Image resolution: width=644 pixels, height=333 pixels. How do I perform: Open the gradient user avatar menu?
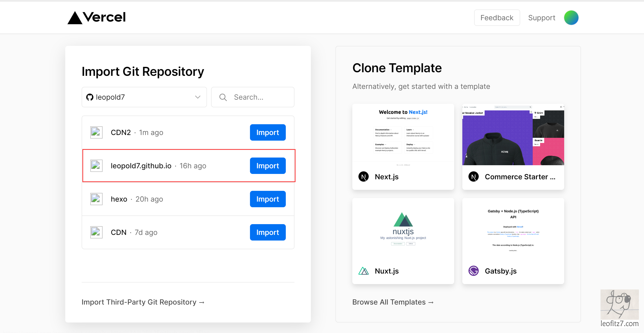pyautogui.click(x=571, y=18)
